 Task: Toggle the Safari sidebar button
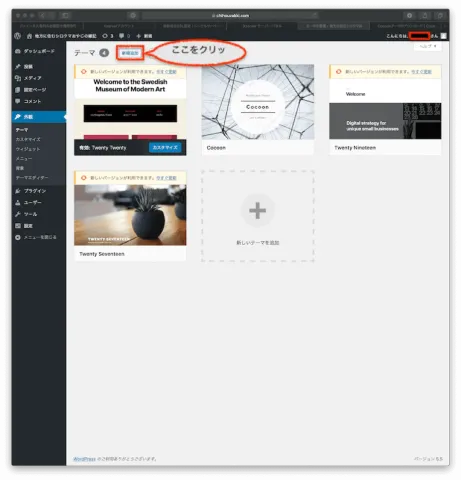click(65, 15)
